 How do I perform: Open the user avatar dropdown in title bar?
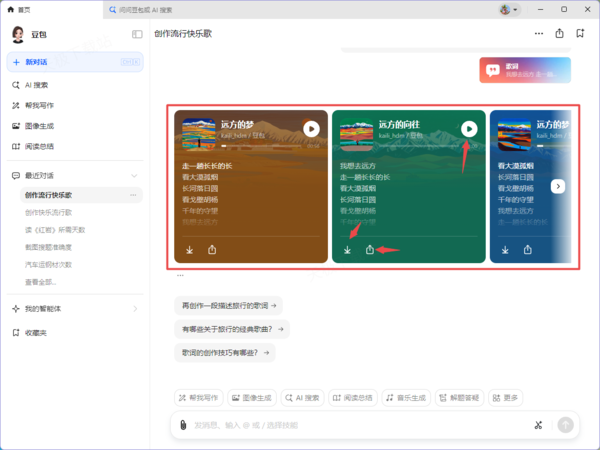509,9
